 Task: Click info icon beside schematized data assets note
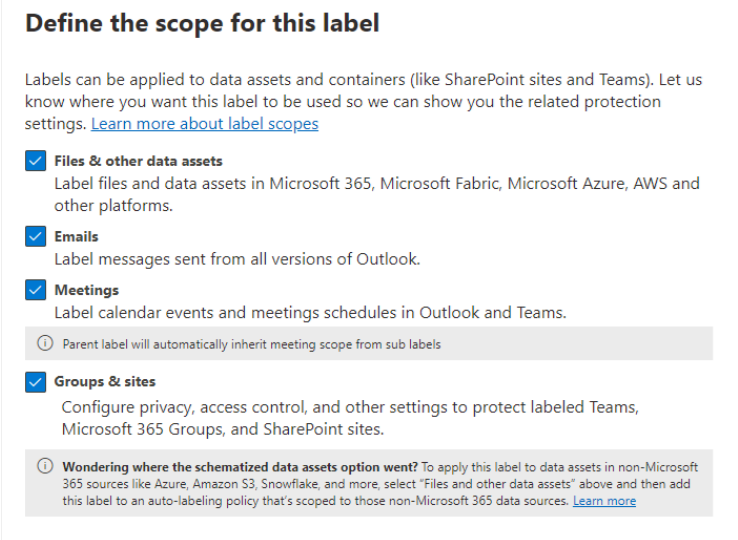point(45,467)
